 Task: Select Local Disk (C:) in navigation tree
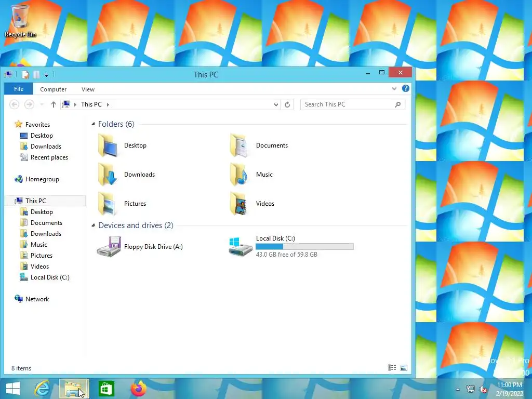[x=45, y=277]
